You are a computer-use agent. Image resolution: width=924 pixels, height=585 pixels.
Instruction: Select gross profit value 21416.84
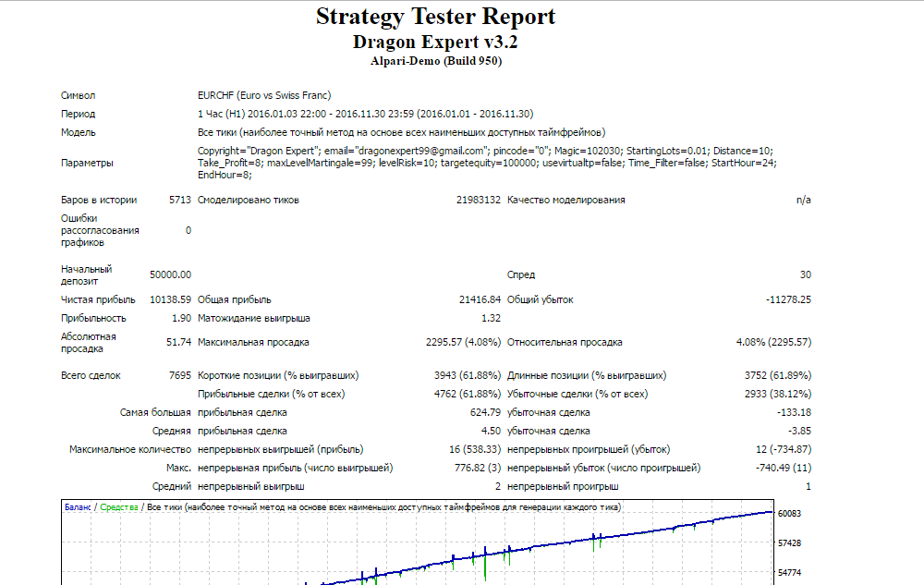click(480, 299)
